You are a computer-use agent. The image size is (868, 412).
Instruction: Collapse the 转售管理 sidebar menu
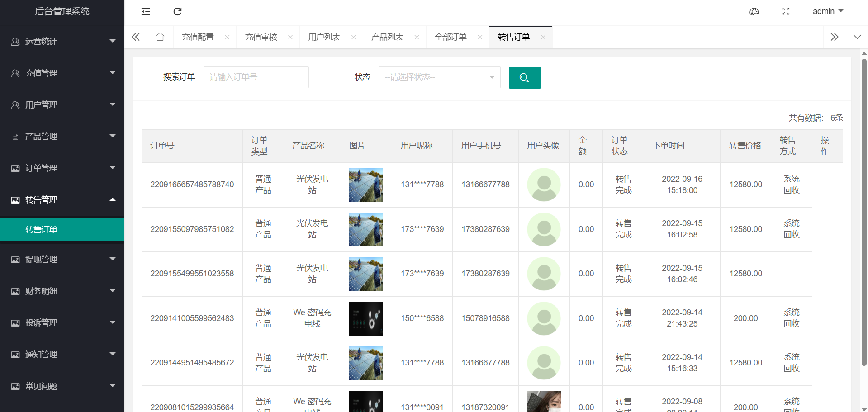pos(62,200)
